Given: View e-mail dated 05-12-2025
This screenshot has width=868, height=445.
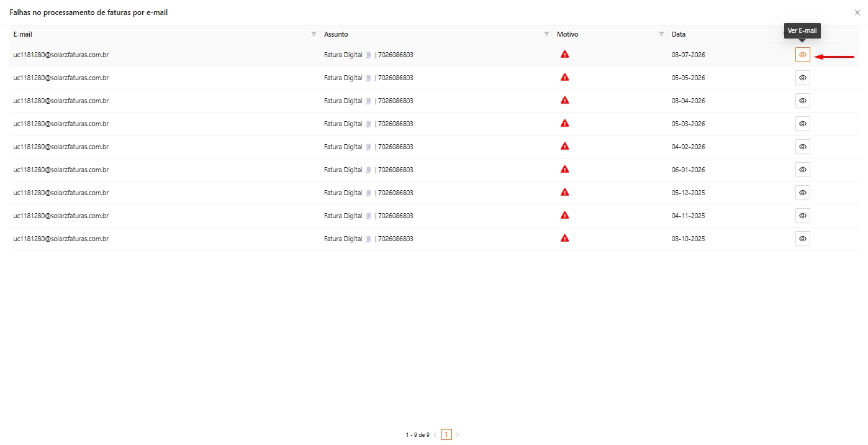Looking at the screenshot, I should pyautogui.click(x=803, y=193).
